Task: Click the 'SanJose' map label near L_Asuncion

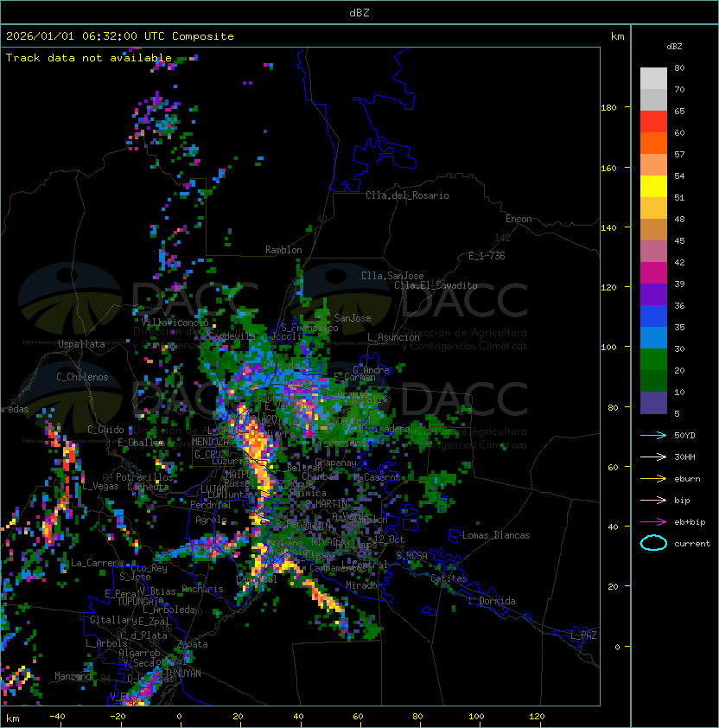Action: click(x=353, y=318)
